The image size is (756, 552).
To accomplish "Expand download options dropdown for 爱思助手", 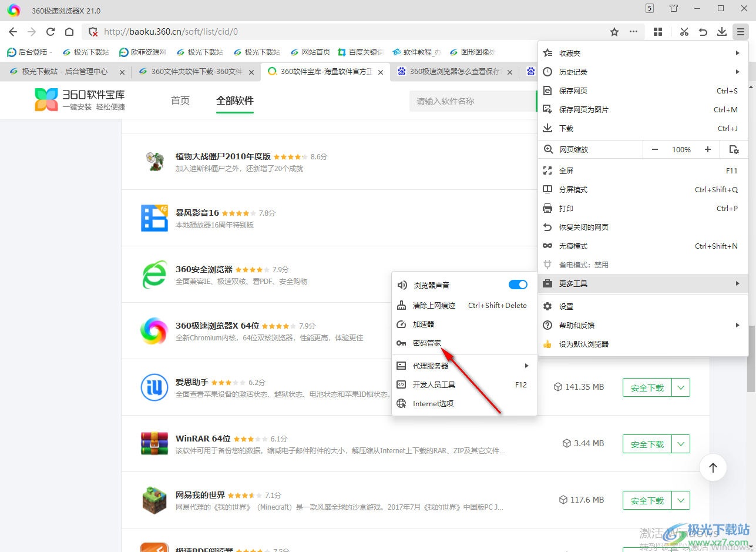I will coord(681,387).
